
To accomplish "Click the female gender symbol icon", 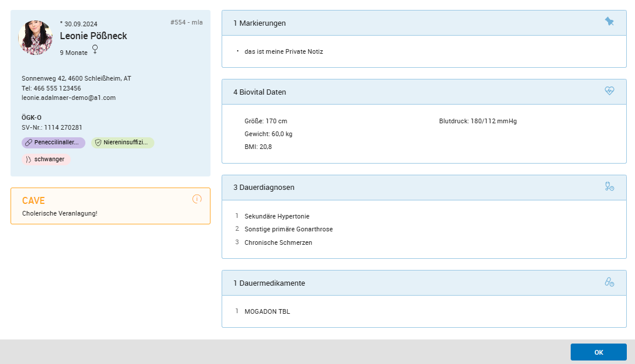I will pyautogui.click(x=95, y=50).
